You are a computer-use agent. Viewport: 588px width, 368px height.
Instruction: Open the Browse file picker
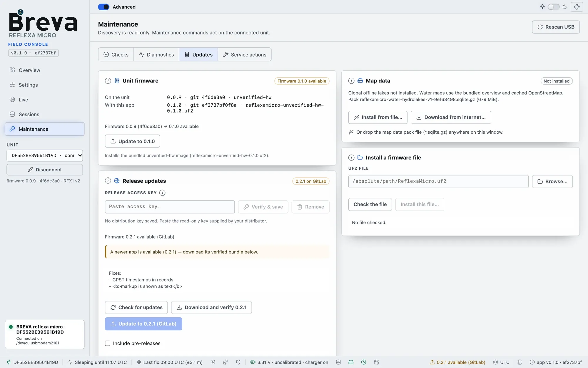552,181
